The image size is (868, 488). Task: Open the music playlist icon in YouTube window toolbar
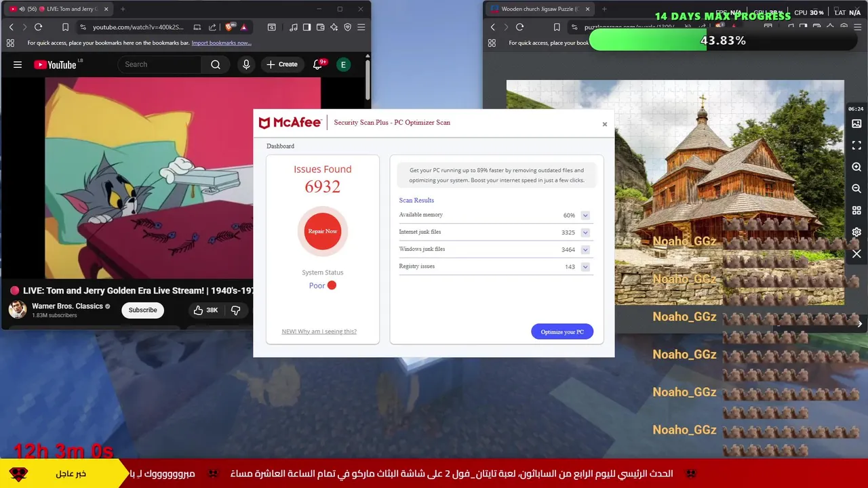pyautogui.click(x=293, y=27)
